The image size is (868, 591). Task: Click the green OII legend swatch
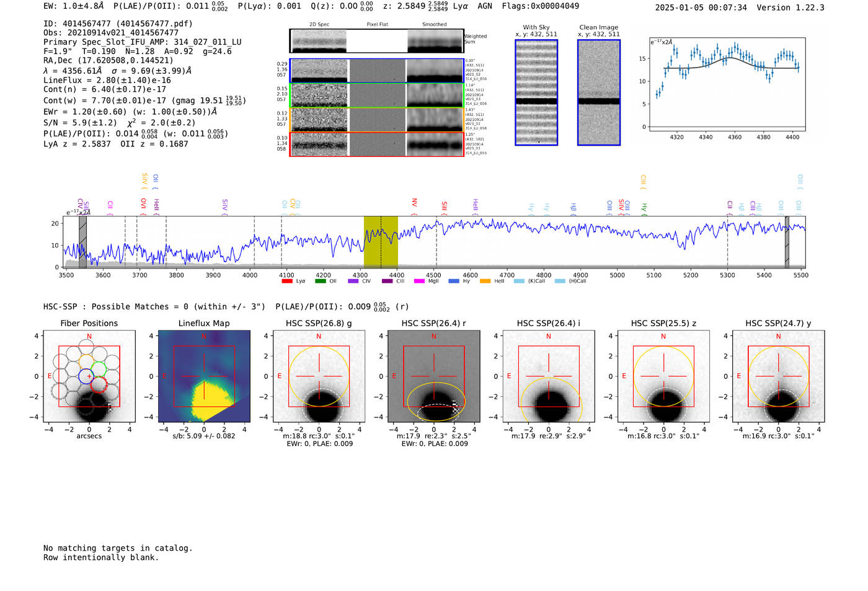click(x=320, y=281)
